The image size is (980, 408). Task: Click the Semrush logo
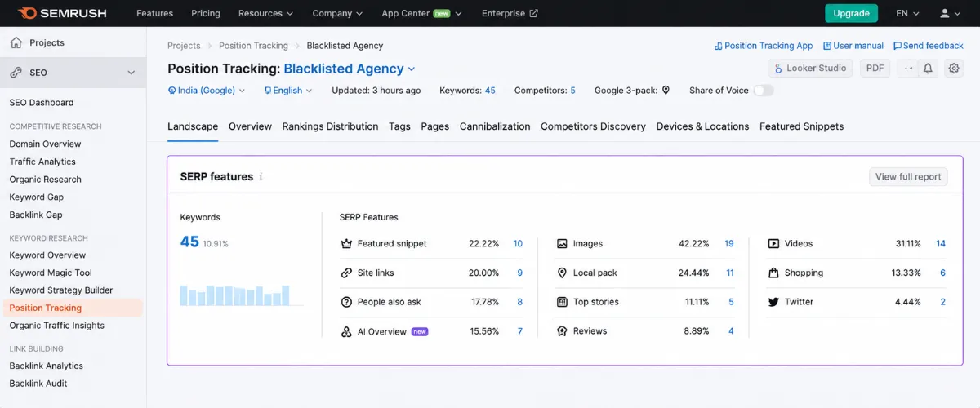pyautogui.click(x=62, y=13)
